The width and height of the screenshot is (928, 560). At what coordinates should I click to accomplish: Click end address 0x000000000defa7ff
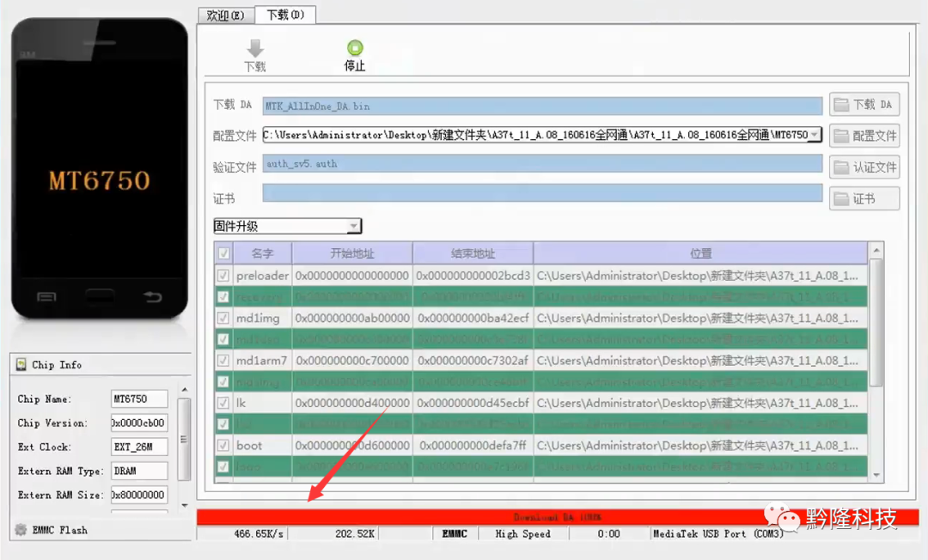coord(473,445)
